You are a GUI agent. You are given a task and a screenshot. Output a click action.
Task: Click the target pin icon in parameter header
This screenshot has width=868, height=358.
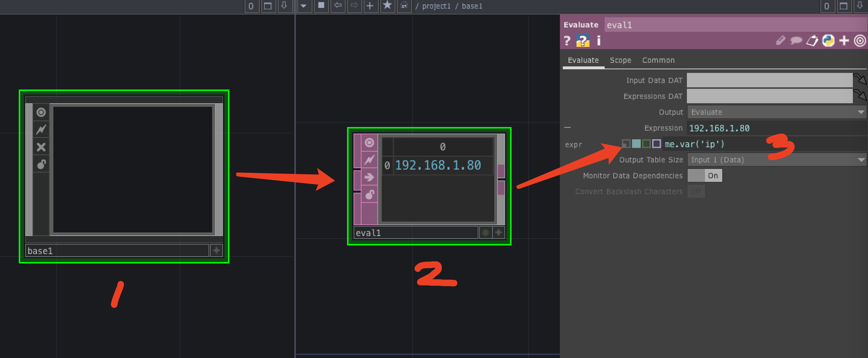(x=860, y=41)
